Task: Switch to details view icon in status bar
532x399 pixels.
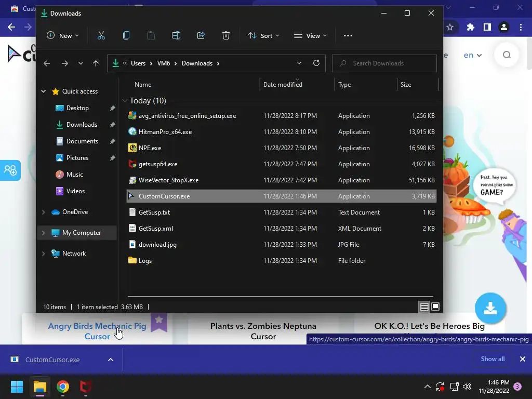Action: (424, 307)
